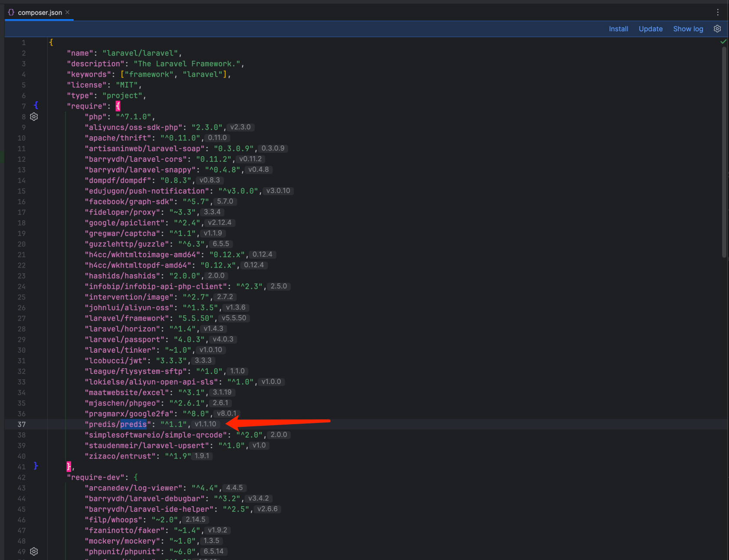Click the v2.3.0 version hint on line 9
Screen dimensions: 729x560
pos(240,127)
